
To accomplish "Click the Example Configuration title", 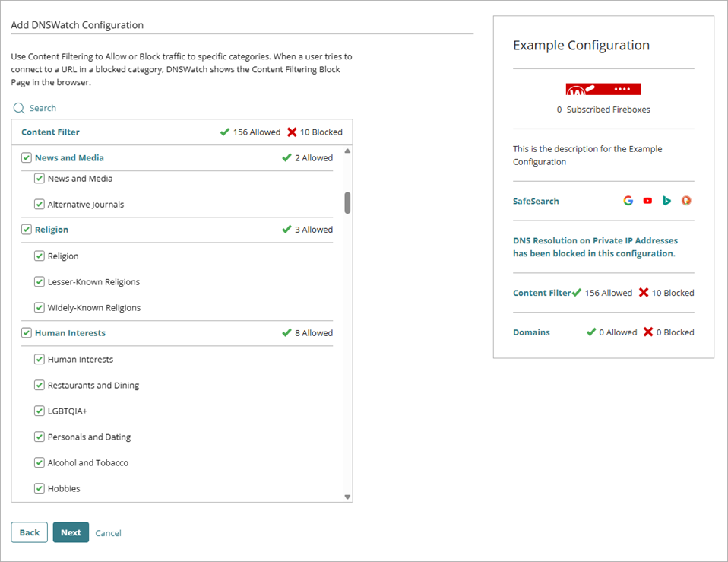I will click(x=581, y=46).
